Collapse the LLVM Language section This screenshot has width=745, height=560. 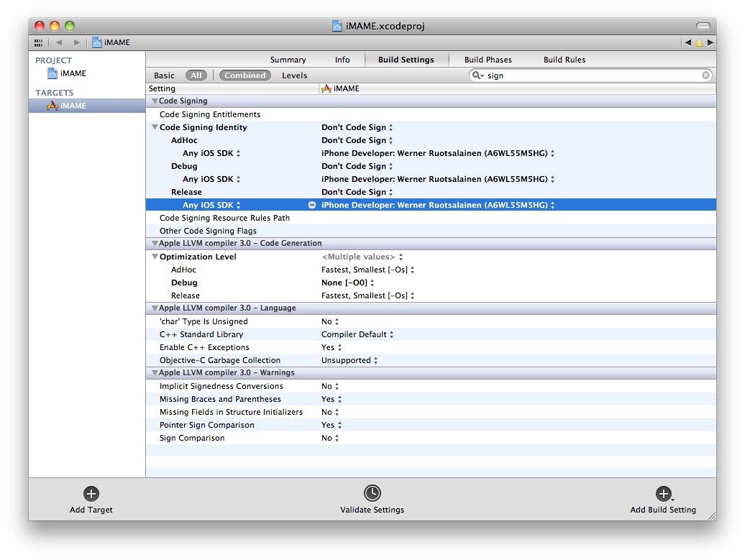(x=155, y=308)
